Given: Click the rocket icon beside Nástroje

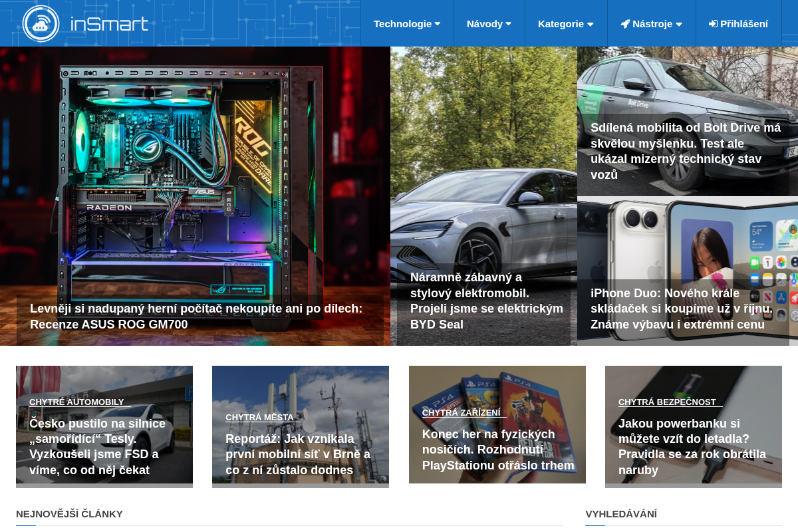Looking at the screenshot, I should (x=625, y=24).
